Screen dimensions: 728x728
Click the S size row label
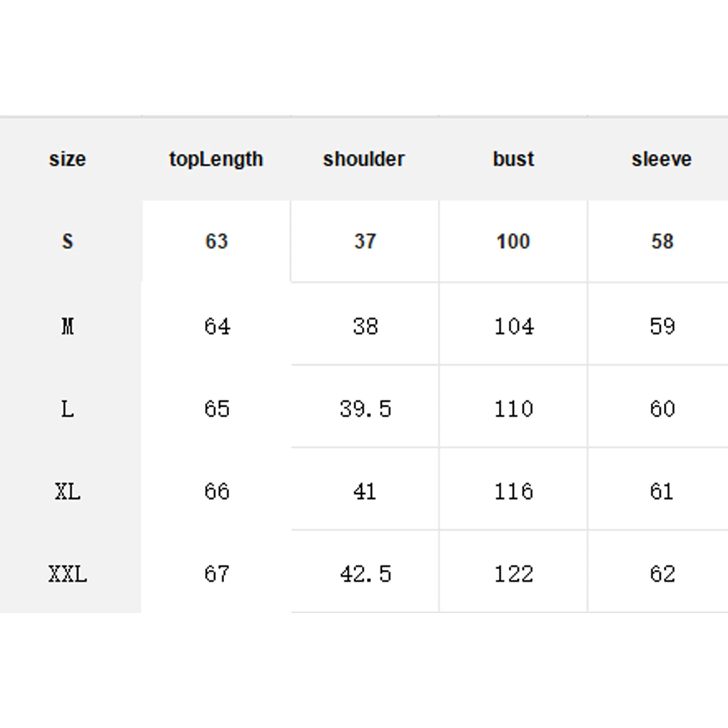67,241
